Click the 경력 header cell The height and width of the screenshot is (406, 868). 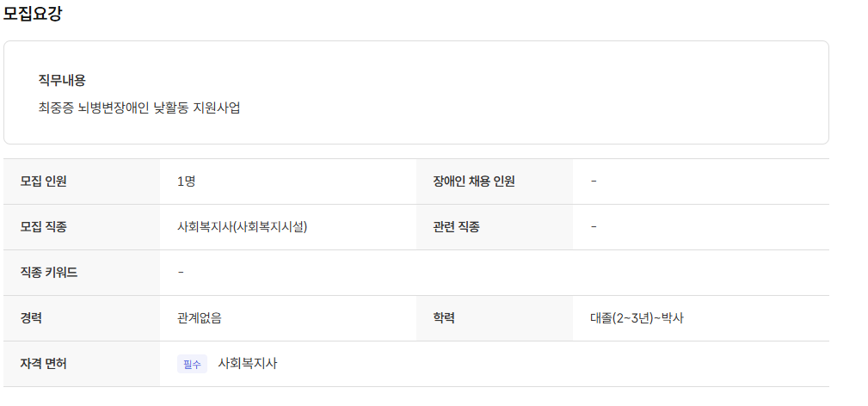32,318
